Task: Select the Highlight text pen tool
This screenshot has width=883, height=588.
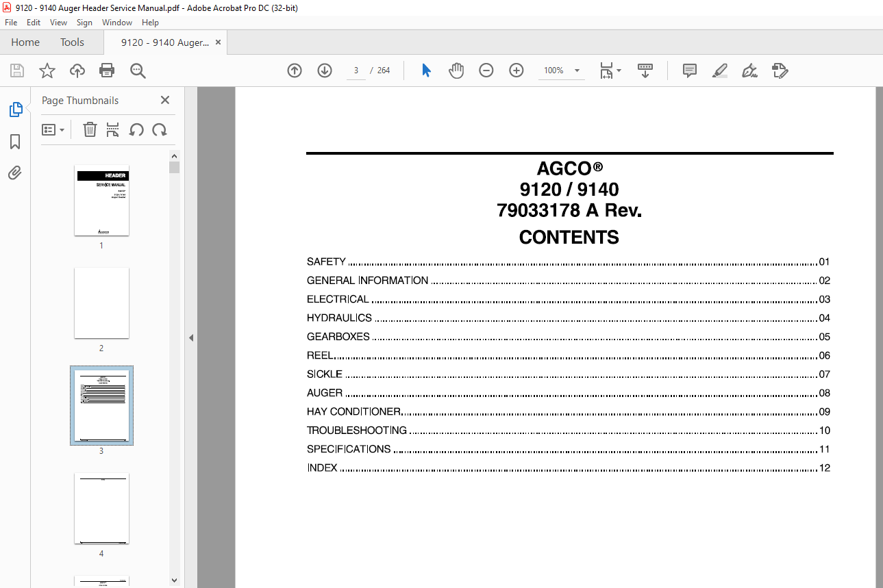Action: pos(719,71)
